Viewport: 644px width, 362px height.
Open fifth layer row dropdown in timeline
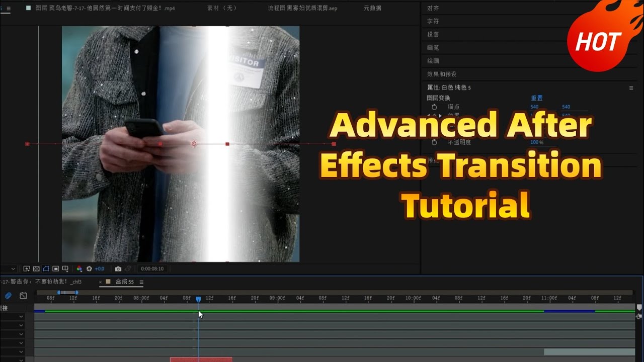click(x=21, y=351)
